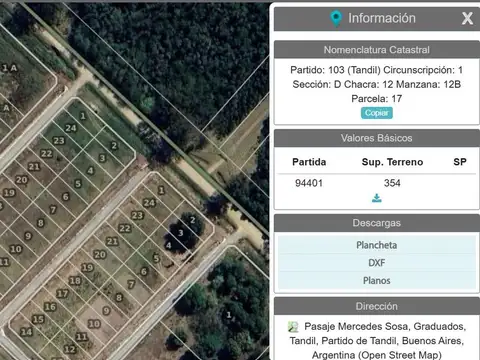Viewport: 480px width, 360px height.
Task: Open the Plancheta download
Action: (377, 245)
